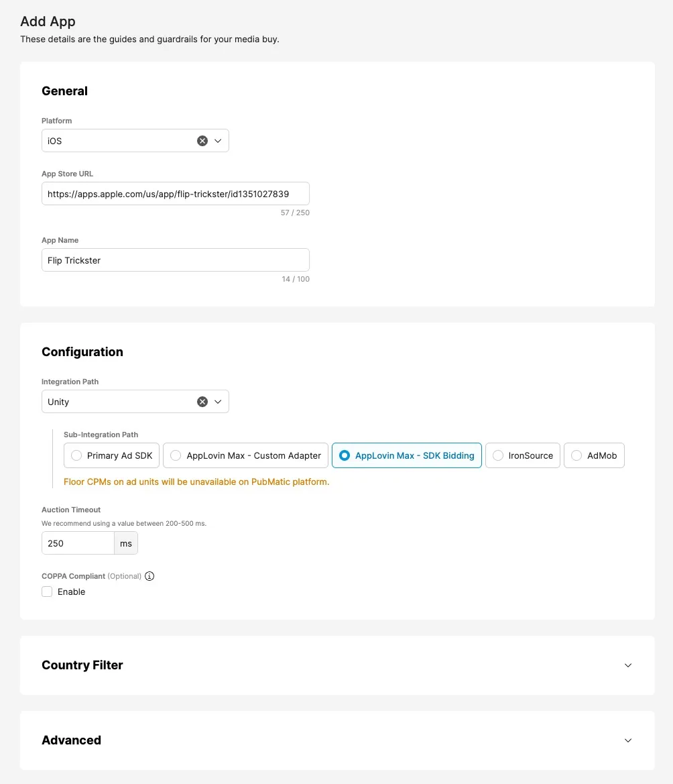This screenshot has width=673, height=784.
Task: Clear the selected iOS platform value
Action: 202,140
